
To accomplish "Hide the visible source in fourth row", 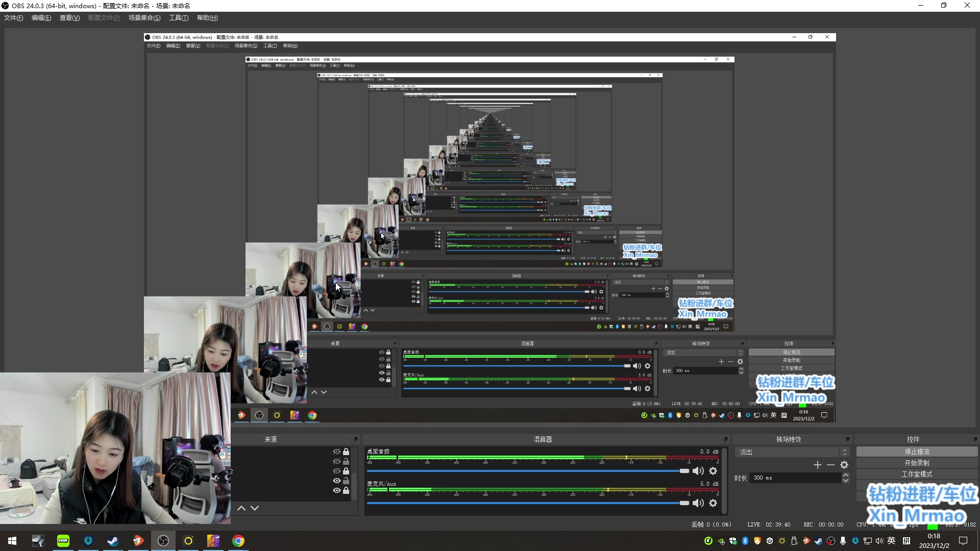I will [x=336, y=481].
